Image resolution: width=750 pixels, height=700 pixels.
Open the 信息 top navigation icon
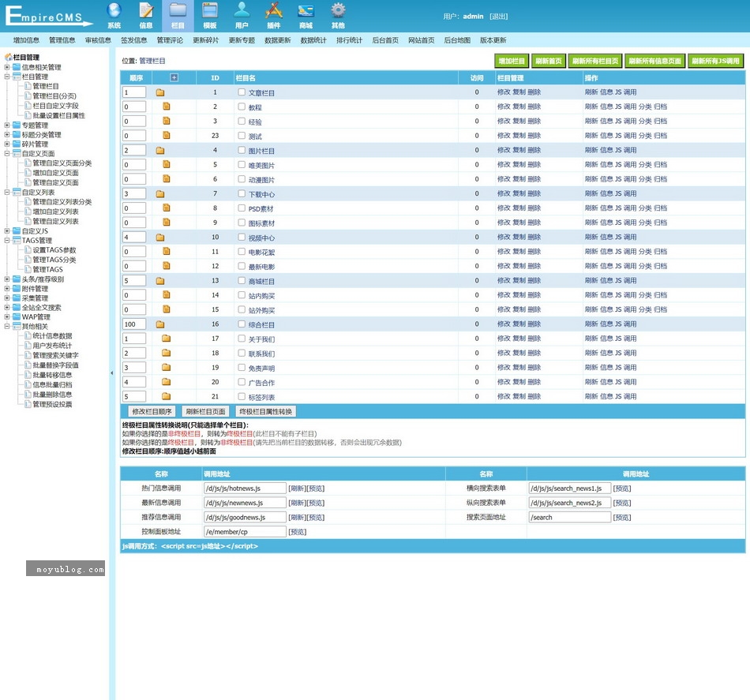146,16
